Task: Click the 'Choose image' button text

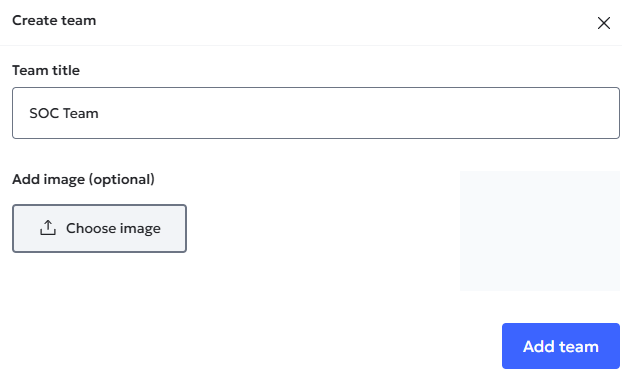Action: click(x=113, y=228)
